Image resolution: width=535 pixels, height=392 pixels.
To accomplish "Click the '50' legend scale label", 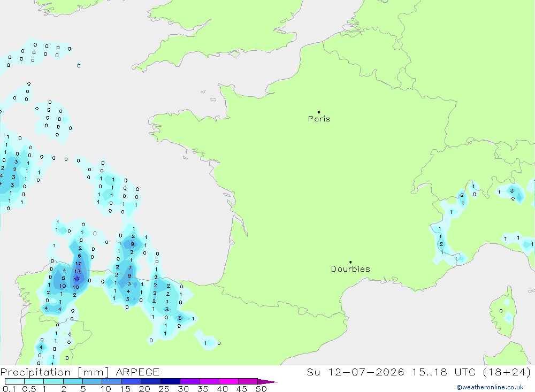I will coord(261,389).
